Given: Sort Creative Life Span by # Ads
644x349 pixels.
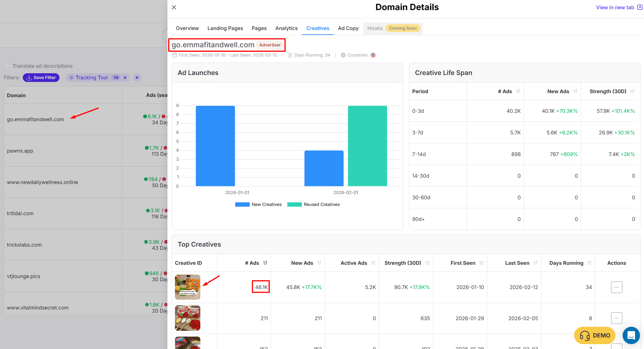Looking at the screenshot, I should (518, 91).
